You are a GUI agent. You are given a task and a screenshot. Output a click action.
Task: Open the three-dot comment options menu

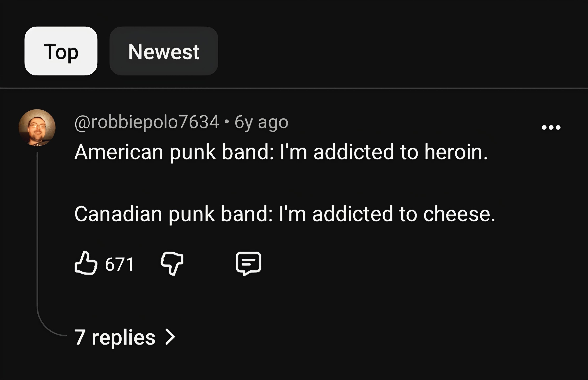551,127
